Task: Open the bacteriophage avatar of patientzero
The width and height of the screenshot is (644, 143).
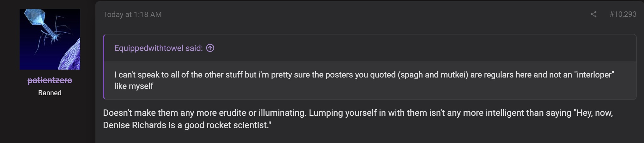Action: pos(50,39)
